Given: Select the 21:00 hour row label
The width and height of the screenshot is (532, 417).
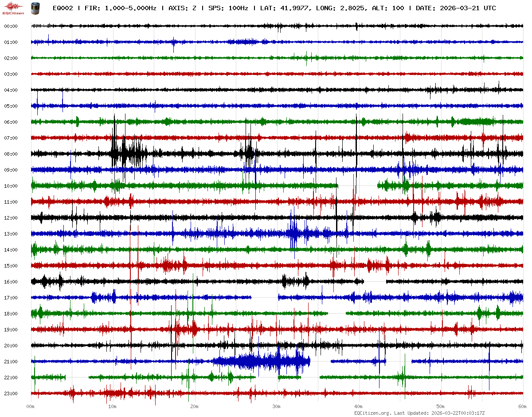Looking at the screenshot, I should click(x=11, y=362).
